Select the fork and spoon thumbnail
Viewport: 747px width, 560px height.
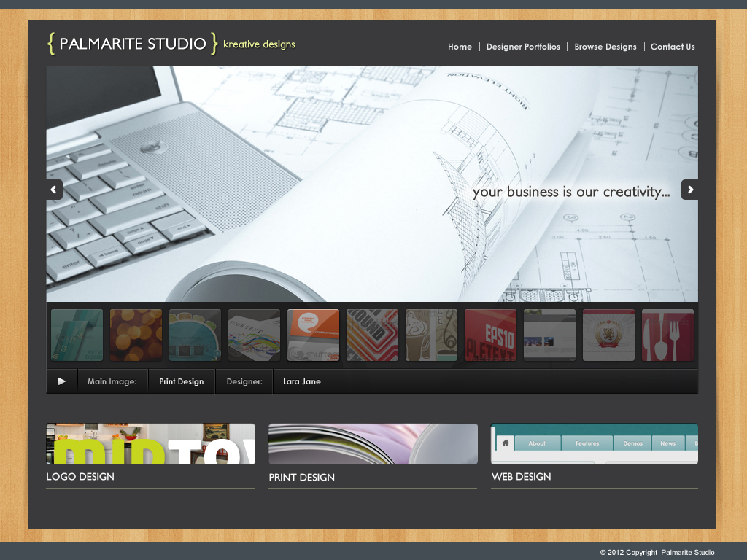(x=667, y=335)
